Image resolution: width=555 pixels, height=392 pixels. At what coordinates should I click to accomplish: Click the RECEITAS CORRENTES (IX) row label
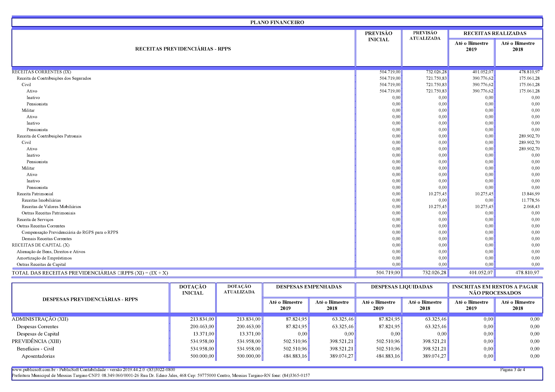click(41, 72)
